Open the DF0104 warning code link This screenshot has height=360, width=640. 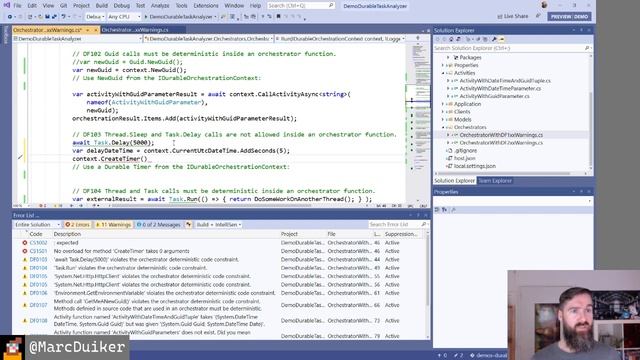point(38,268)
